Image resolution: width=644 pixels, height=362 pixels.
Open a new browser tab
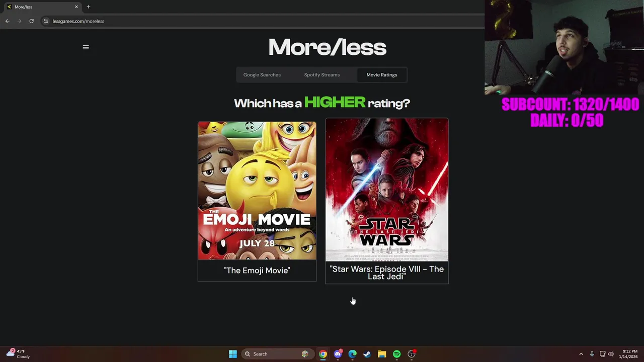point(88,7)
